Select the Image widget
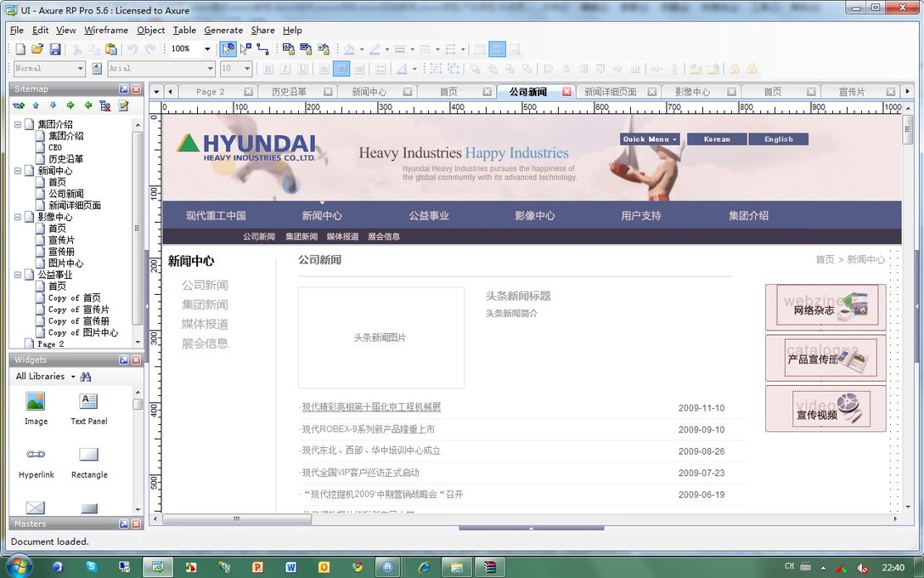This screenshot has height=578, width=924. click(x=36, y=408)
